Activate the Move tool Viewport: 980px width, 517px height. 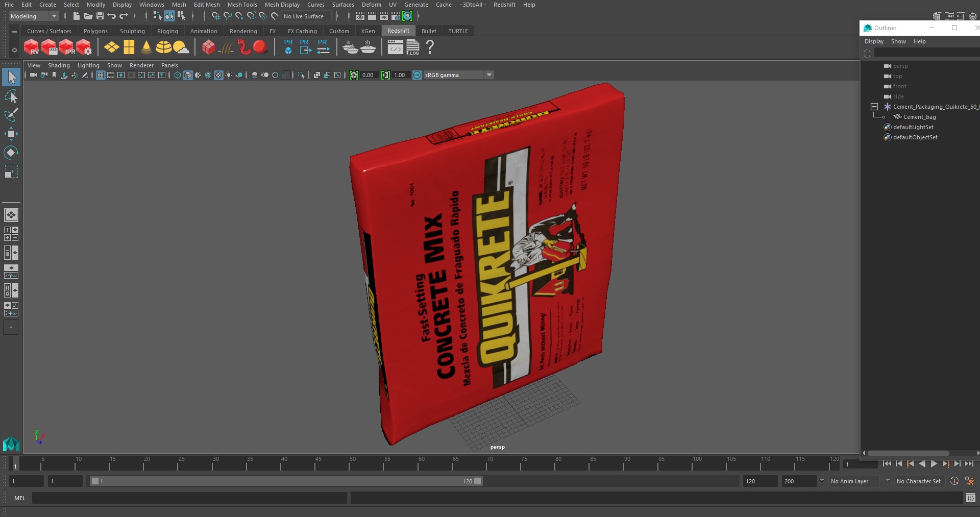coord(11,134)
